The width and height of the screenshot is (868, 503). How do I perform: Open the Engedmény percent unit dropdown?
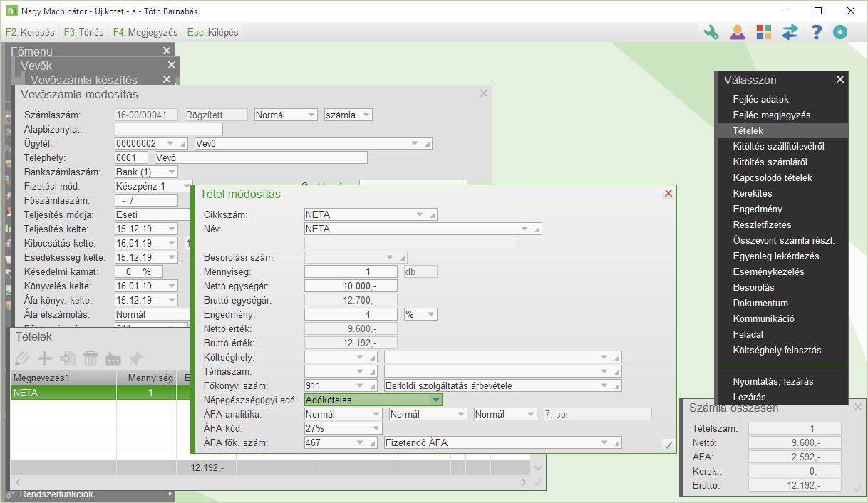coord(430,314)
